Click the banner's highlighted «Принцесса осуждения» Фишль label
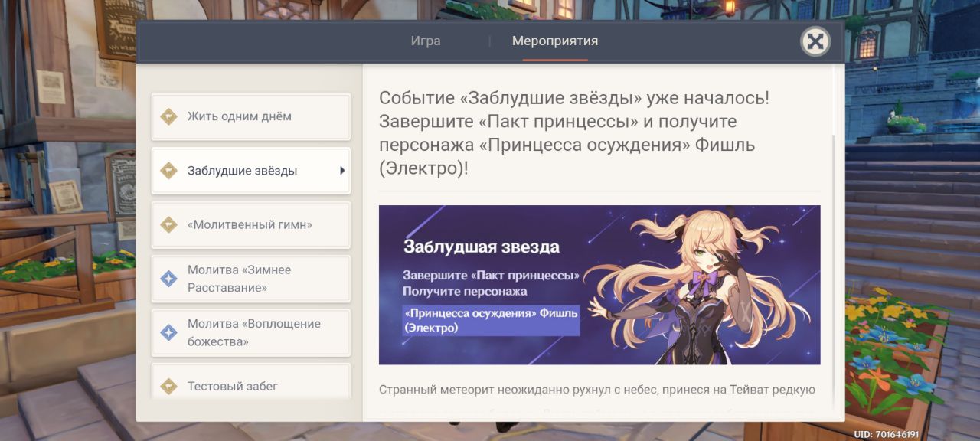This screenshot has width=980, height=441. pyautogui.click(x=491, y=321)
